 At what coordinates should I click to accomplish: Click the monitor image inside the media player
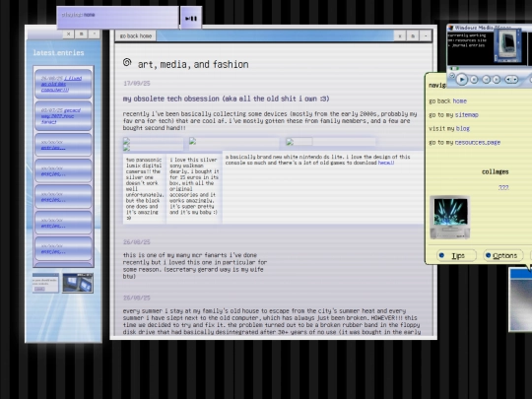pos(507,45)
